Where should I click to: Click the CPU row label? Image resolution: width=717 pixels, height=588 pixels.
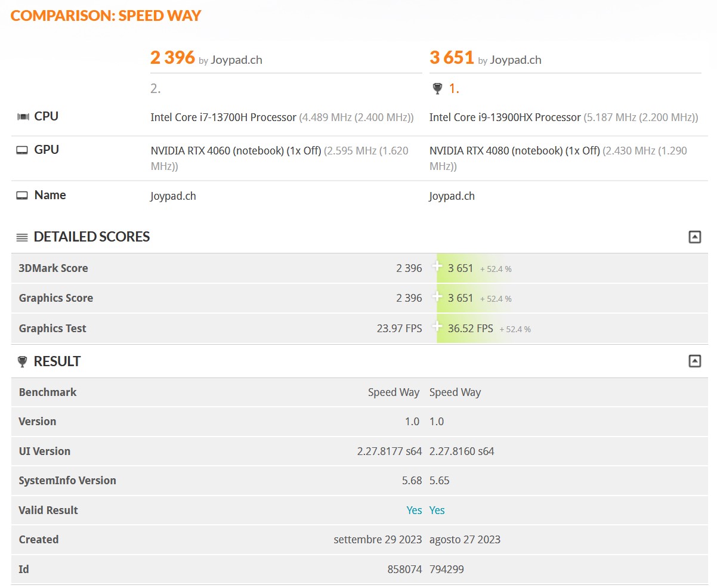pos(47,116)
